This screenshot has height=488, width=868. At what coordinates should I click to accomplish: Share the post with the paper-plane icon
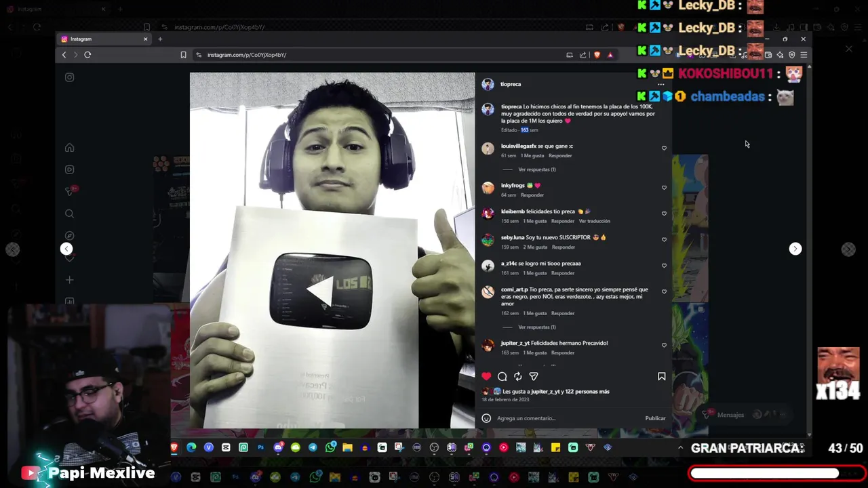pos(534,376)
